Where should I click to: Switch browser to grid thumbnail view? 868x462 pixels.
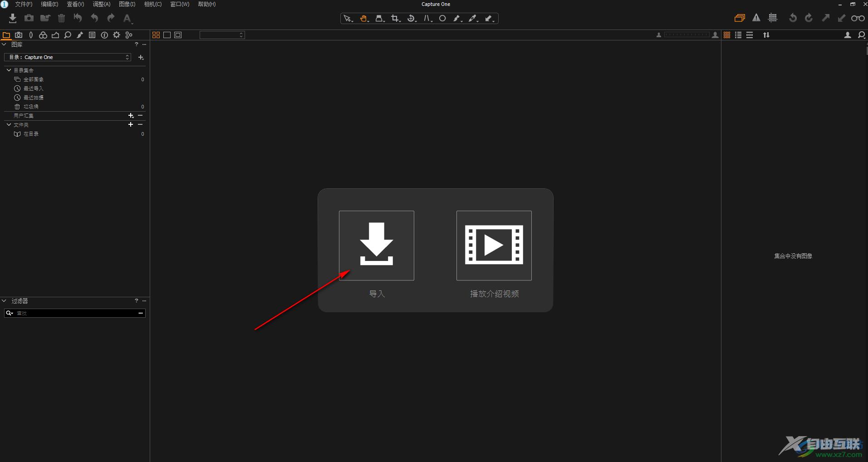727,35
